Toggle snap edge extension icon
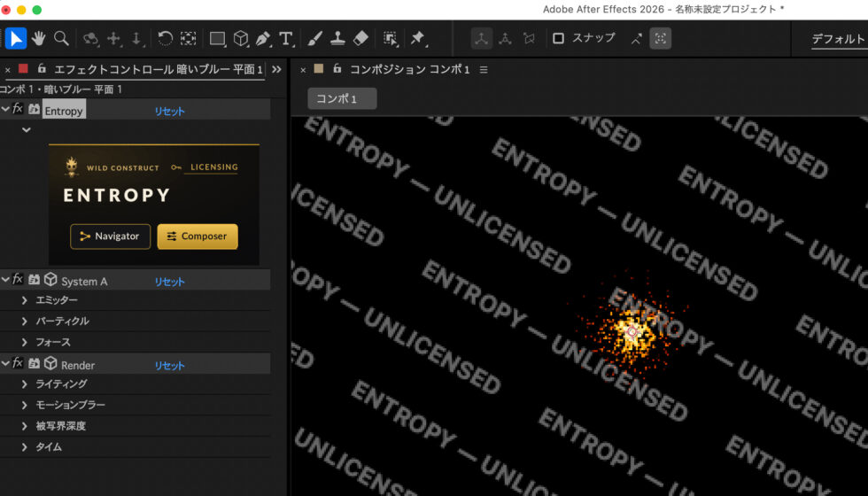 click(637, 38)
